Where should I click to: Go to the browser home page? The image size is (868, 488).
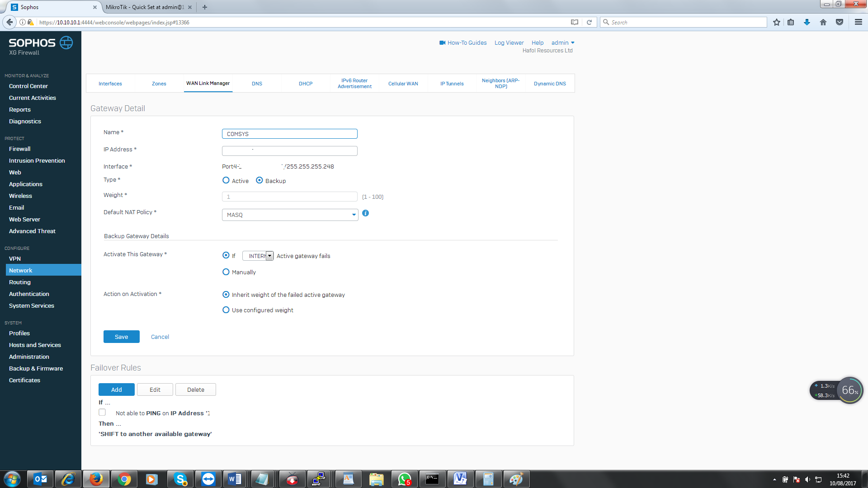tap(823, 22)
